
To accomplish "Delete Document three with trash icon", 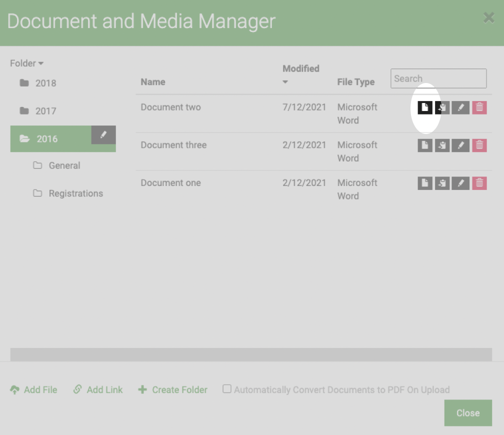I will [479, 145].
